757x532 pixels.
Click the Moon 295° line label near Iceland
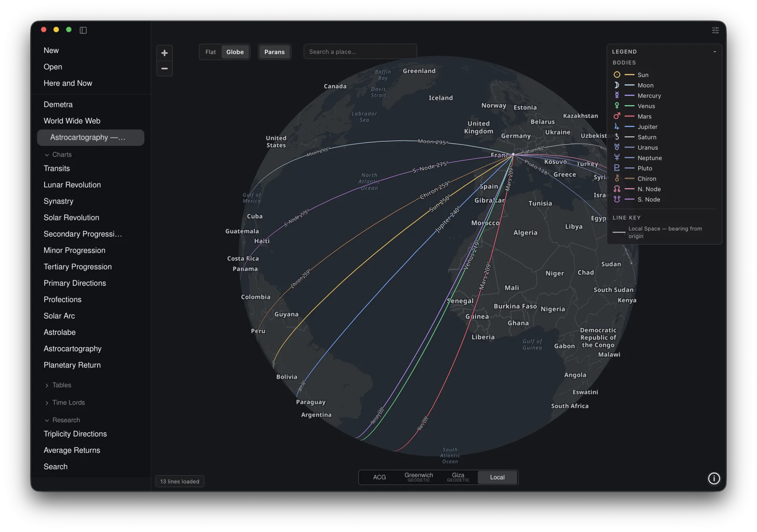433,142
